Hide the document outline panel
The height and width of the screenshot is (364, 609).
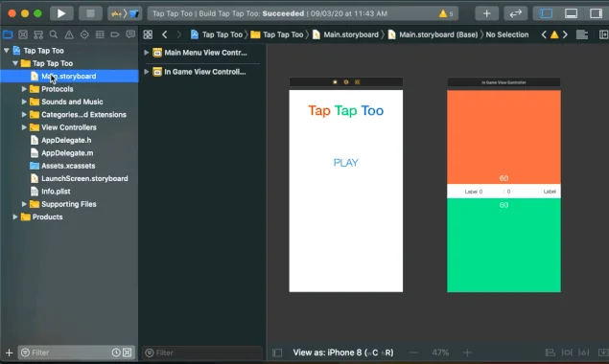tap(277, 353)
